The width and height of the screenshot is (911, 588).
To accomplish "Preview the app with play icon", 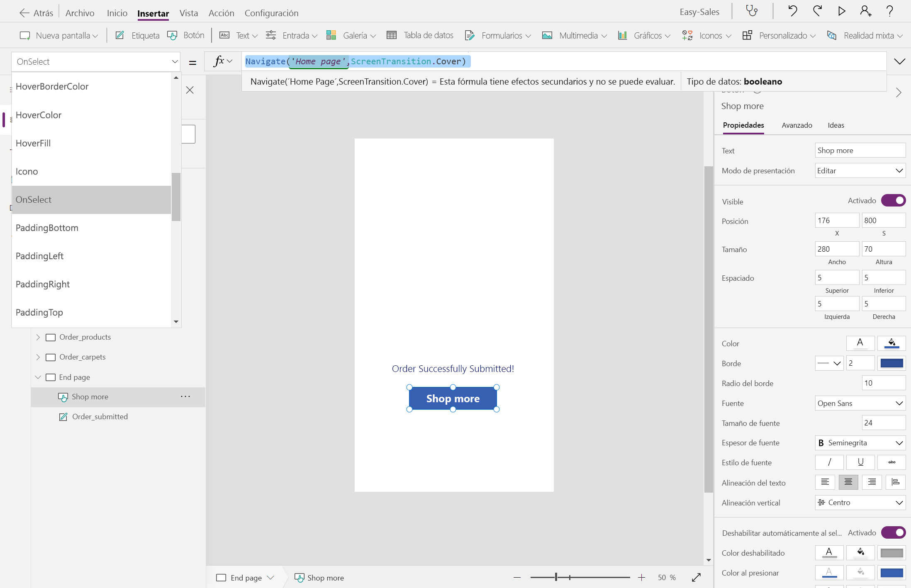I will 842,11.
